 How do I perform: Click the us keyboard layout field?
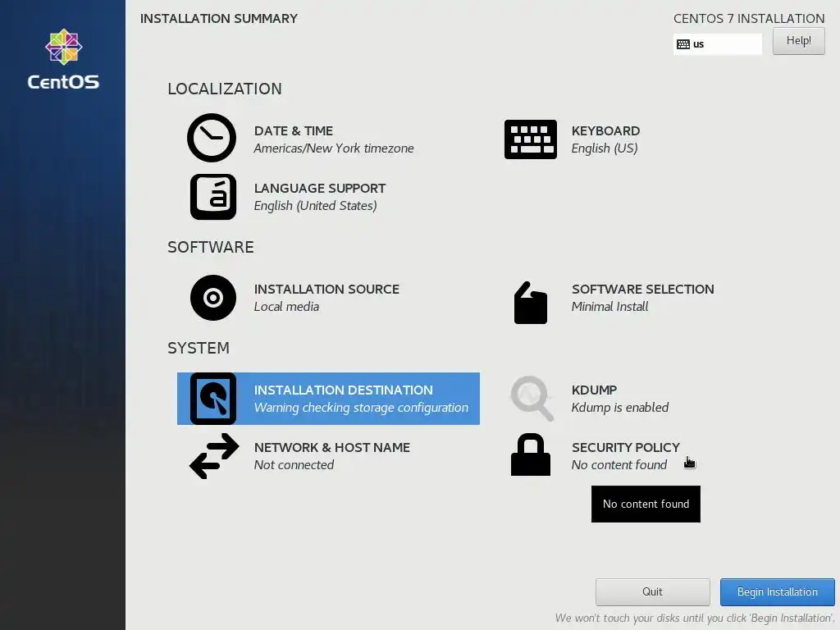[x=717, y=44]
